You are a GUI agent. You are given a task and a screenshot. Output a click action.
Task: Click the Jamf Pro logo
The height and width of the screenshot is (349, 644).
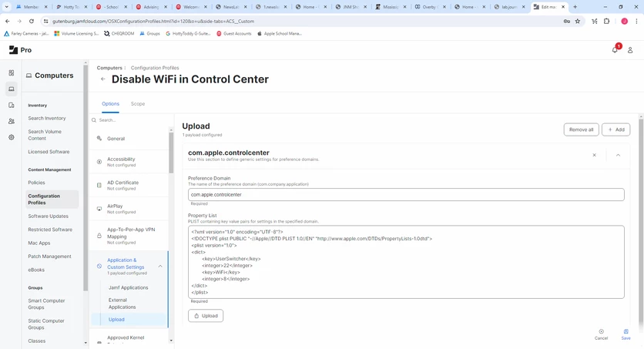pyautogui.click(x=20, y=50)
